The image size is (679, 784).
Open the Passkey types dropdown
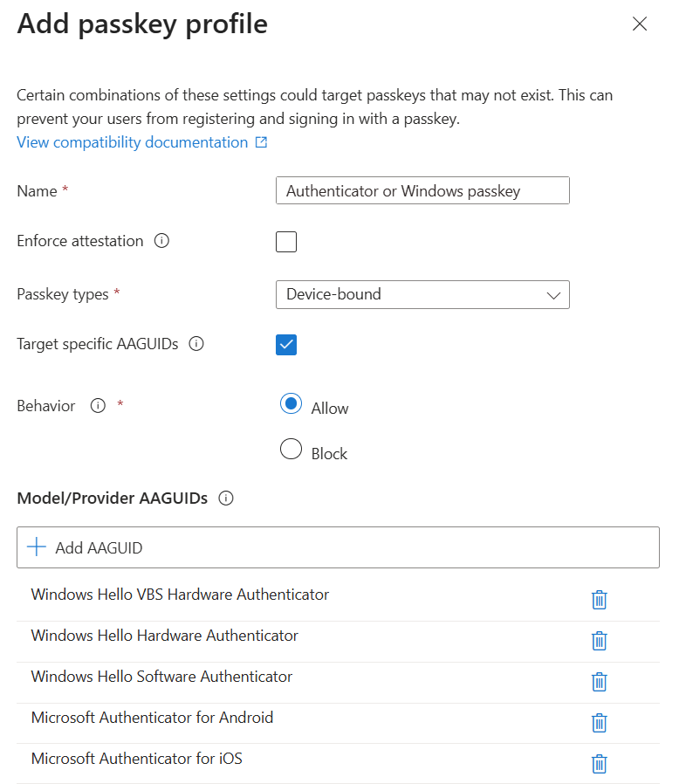[422, 294]
